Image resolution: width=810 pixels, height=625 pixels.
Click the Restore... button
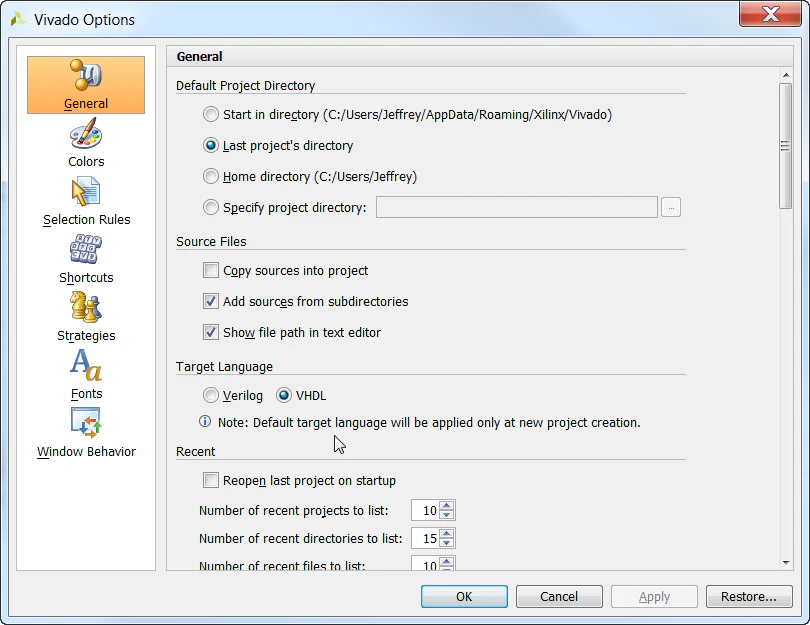749,596
